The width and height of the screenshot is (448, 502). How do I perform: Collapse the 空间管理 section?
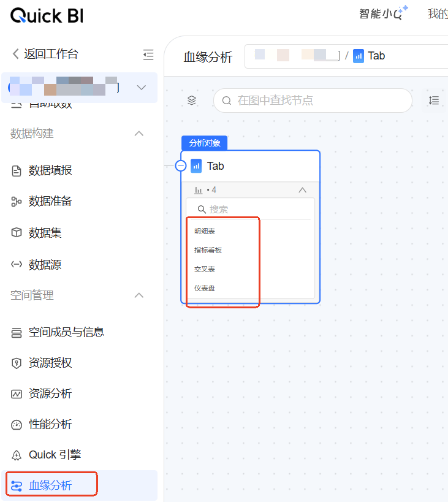139,295
